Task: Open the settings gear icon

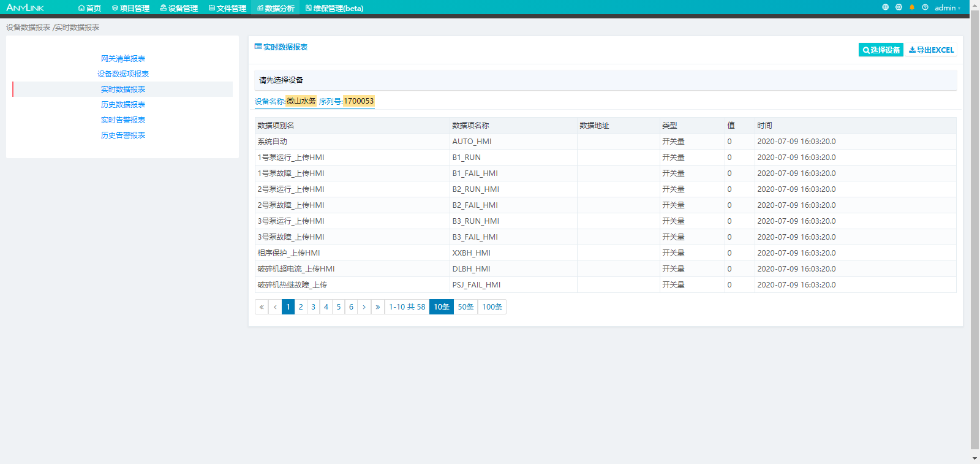Action: click(899, 7)
